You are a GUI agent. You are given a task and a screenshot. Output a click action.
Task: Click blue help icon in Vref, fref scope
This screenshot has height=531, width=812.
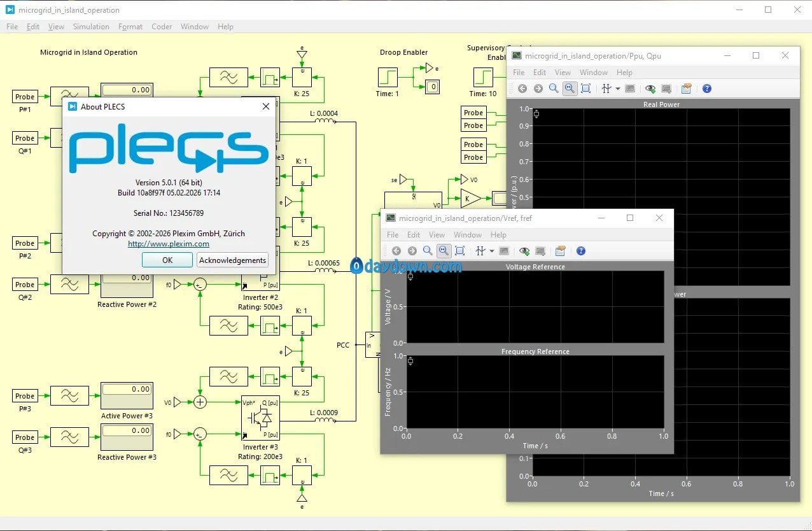tap(580, 251)
